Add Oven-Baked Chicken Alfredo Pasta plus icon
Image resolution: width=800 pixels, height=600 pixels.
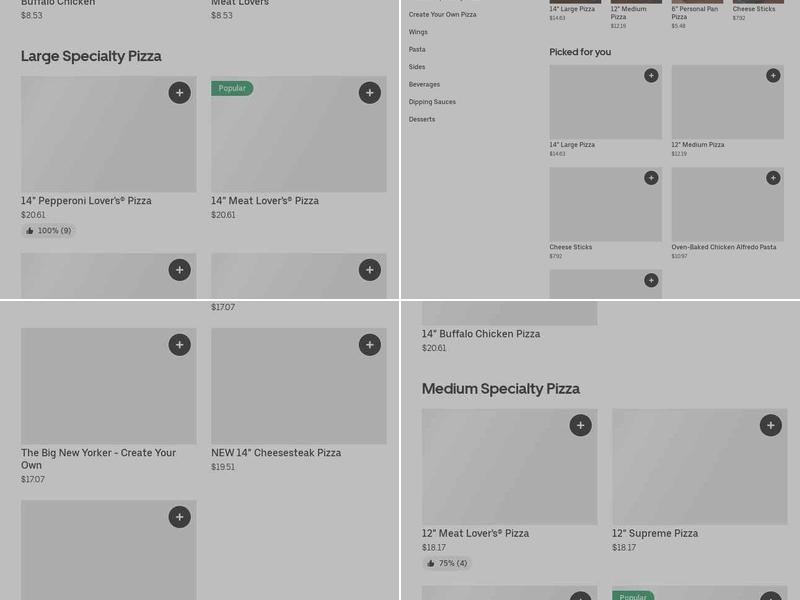click(773, 178)
